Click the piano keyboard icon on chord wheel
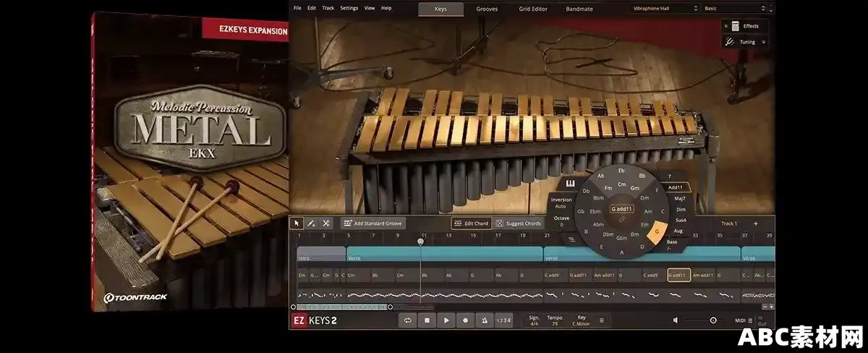The width and height of the screenshot is (868, 353). coord(571,183)
